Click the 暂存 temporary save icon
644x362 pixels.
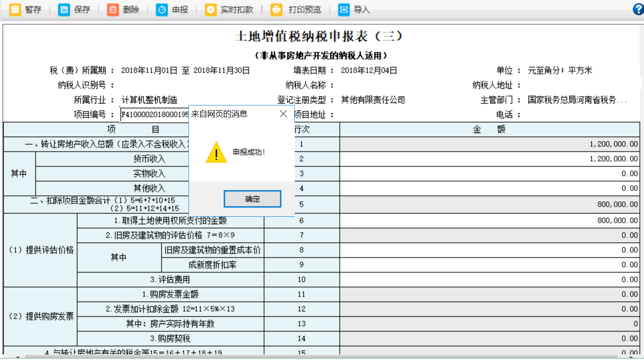coord(16,10)
